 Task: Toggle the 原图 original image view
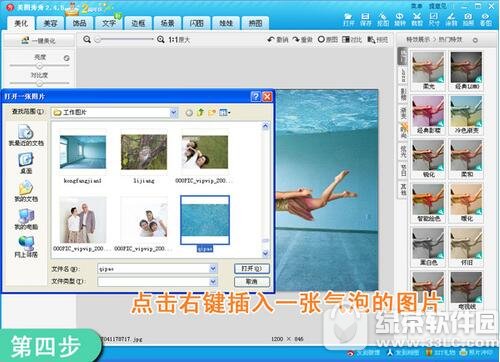click(x=327, y=40)
